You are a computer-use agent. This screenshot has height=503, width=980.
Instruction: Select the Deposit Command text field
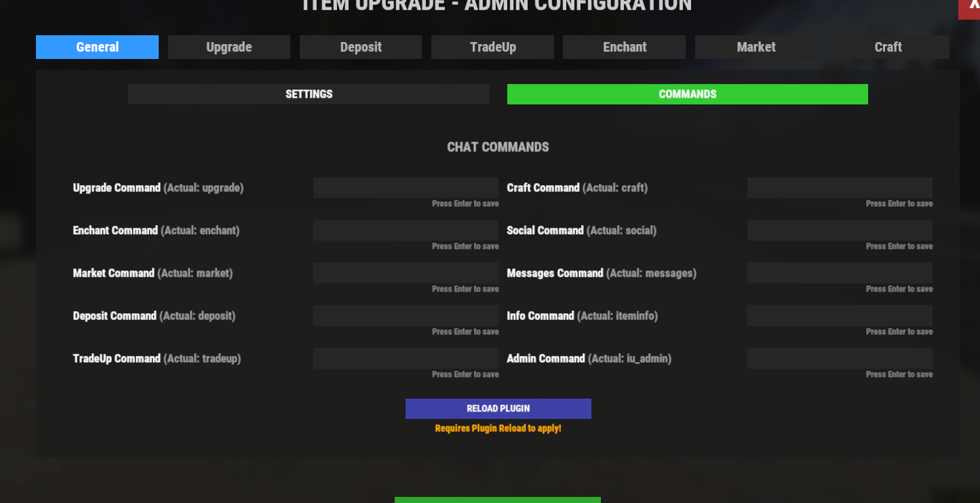[x=406, y=316]
